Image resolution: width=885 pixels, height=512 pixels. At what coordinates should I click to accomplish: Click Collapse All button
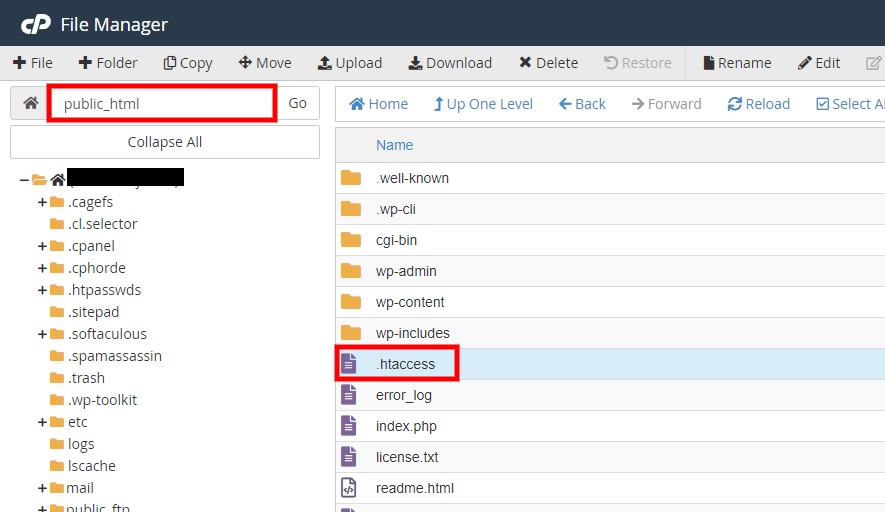pyautogui.click(x=165, y=142)
